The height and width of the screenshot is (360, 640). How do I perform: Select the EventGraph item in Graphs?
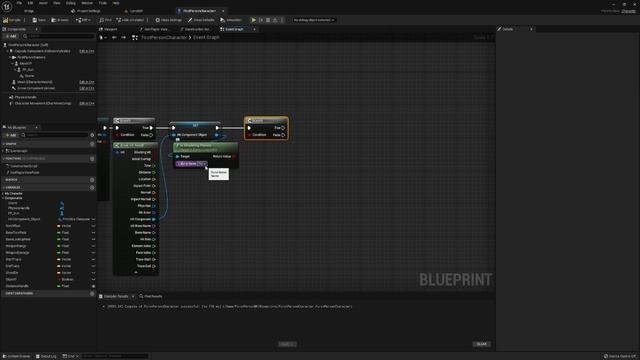click(x=18, y=151)
